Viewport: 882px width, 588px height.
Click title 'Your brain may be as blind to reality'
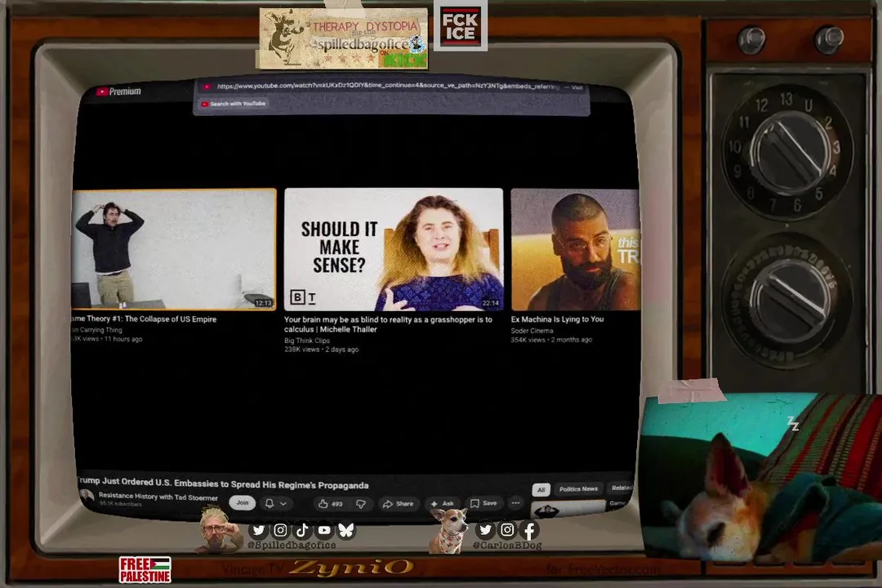point(388,324)
